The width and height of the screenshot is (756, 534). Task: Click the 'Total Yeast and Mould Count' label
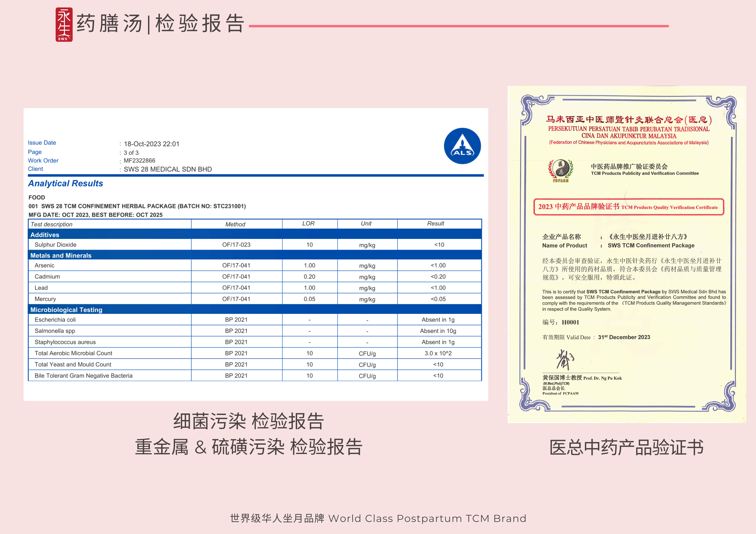point(73,364)
